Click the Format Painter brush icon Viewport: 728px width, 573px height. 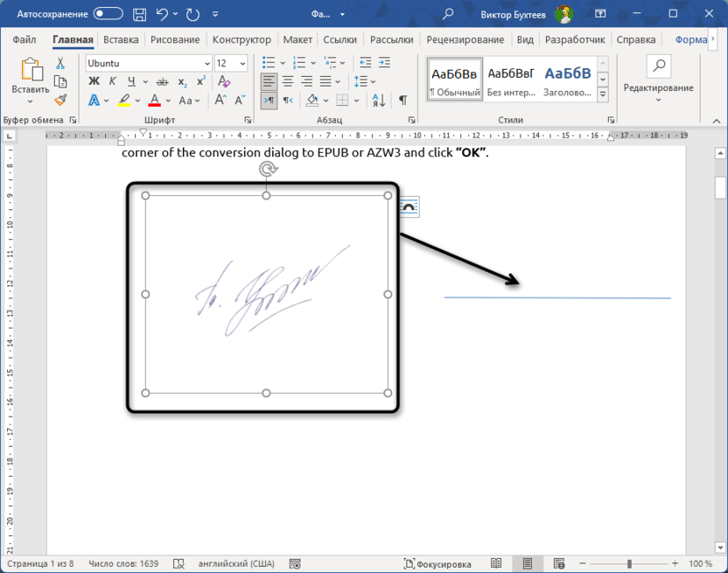pos(60,101)
